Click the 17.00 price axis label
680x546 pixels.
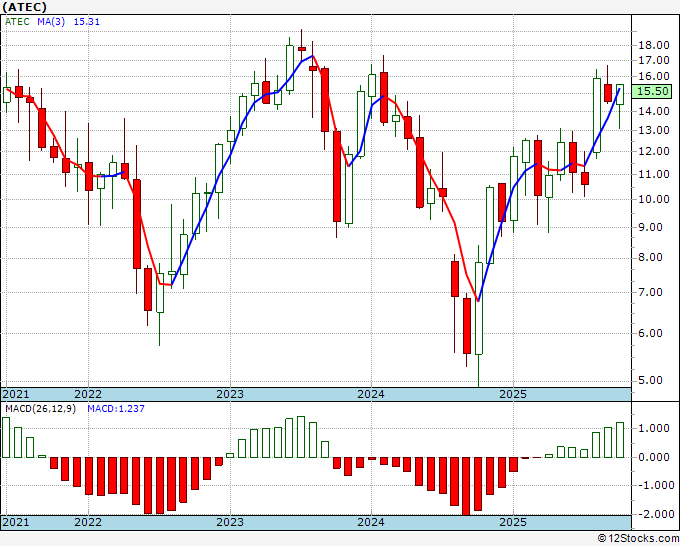[x=654, y=60]
